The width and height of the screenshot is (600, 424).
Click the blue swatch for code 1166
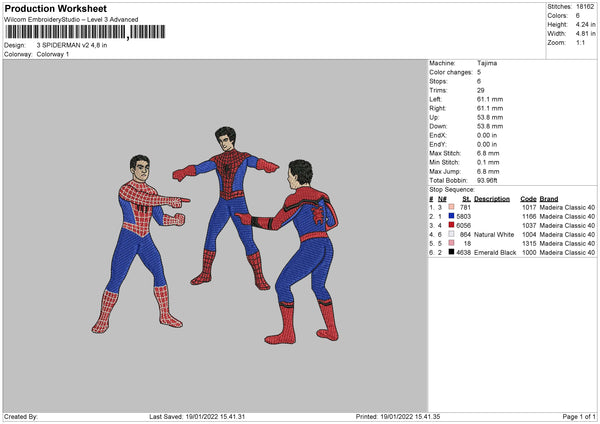click(x=452, y=216)
